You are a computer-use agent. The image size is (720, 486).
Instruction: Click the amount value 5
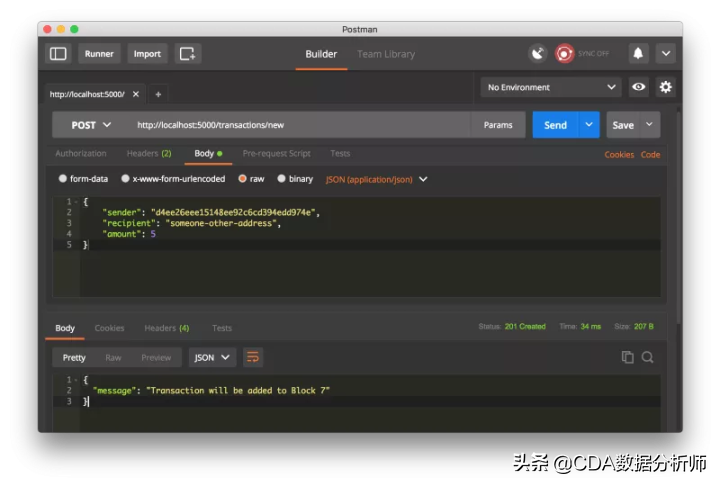[153, 234]
